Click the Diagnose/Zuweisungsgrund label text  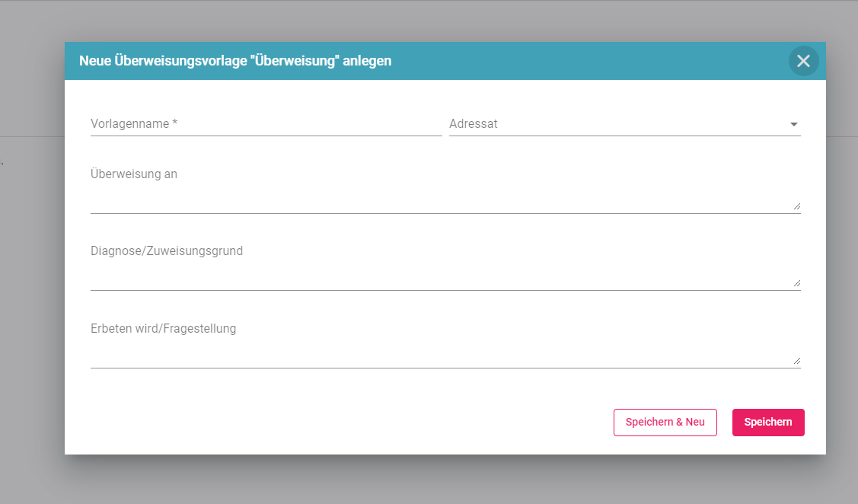pyautogui.click(x=167, y=250)
